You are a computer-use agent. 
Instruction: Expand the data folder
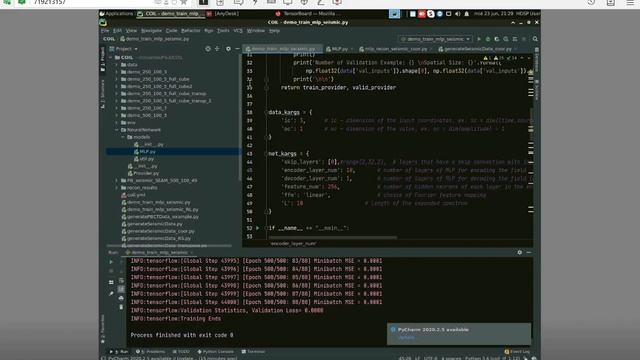[x=117, y=64]
